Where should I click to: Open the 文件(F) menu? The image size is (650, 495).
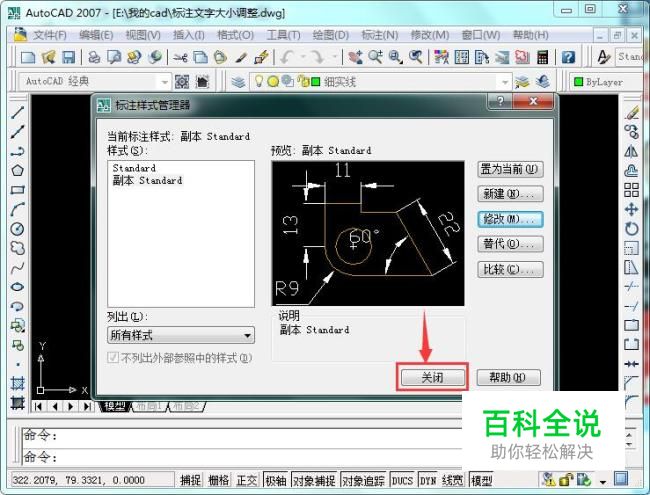tap(50, 35)
